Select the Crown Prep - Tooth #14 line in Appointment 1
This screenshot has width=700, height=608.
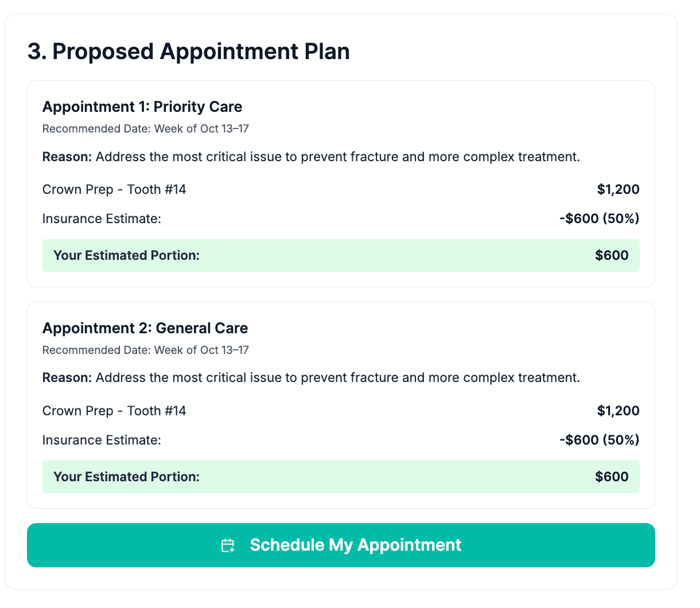click(114, 189)
